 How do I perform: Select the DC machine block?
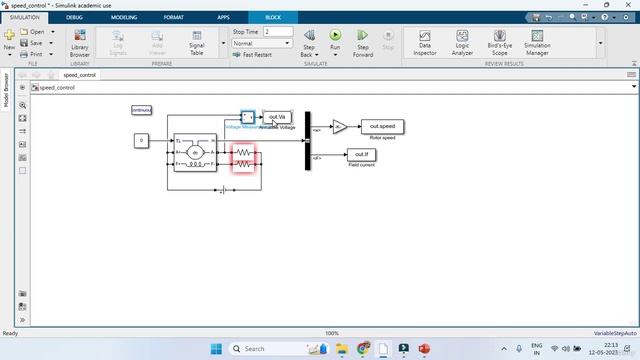tap(195, 152)
